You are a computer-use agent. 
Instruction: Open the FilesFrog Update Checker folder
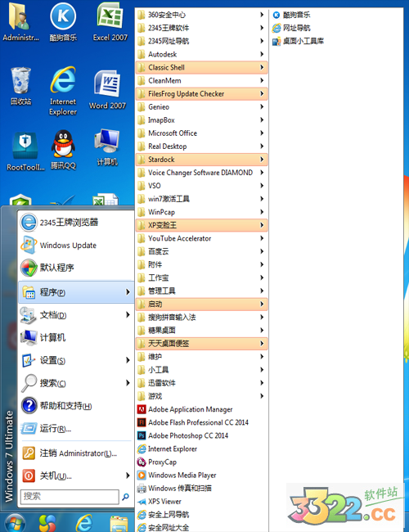[x=202, y=93]
